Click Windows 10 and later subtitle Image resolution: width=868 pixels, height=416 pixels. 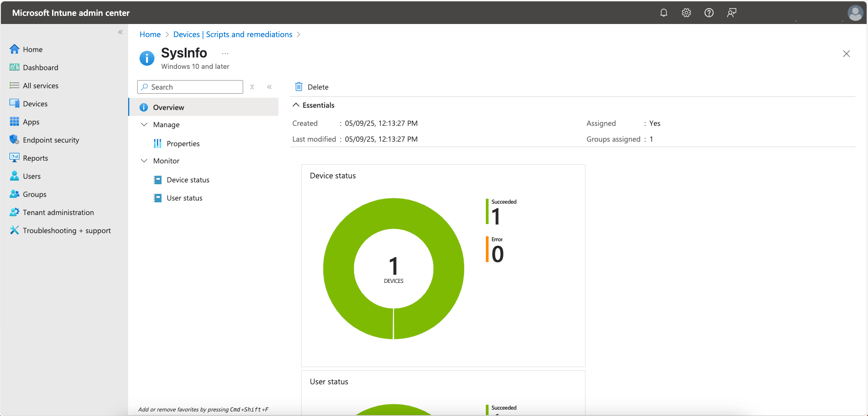(x=195, y=66)
